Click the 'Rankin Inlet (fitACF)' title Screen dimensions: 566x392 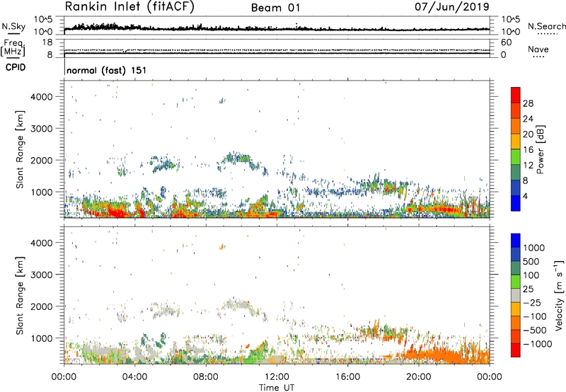pos(129,6)
